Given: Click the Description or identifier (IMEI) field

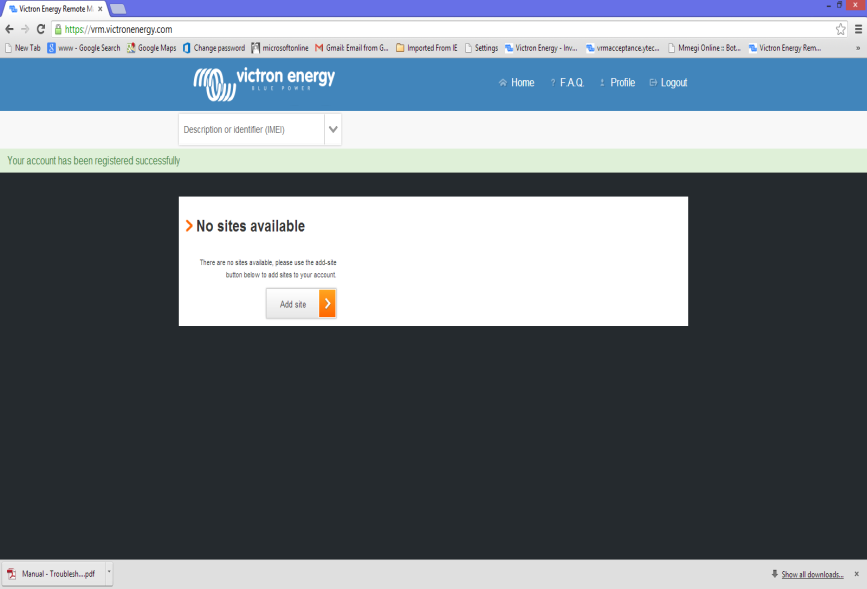Looking at the screenshot, I should [250, 129].
